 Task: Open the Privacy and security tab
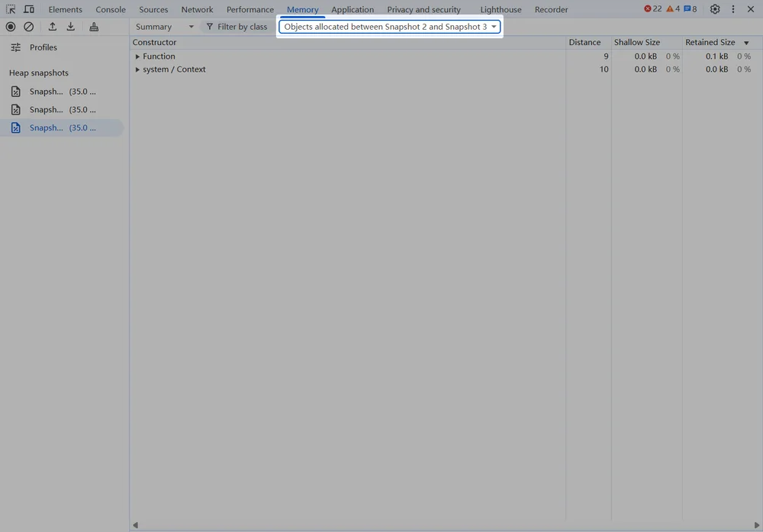(x=423, y=9)
